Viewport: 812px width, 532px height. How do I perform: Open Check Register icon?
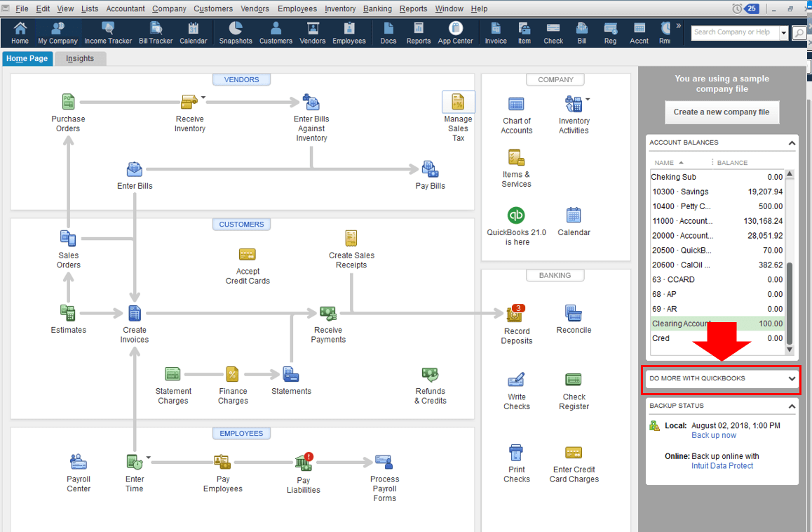click(574, 380)
